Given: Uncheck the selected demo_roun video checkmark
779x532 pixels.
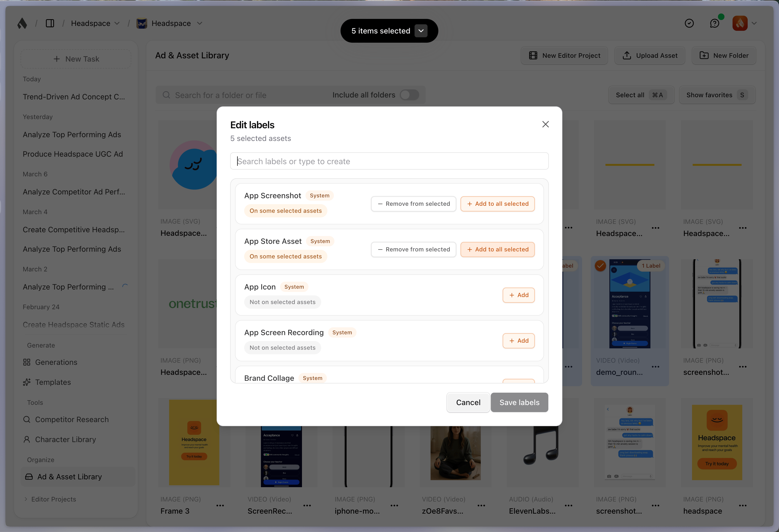Looking at the screenshot, I should (x=600, y=265).
